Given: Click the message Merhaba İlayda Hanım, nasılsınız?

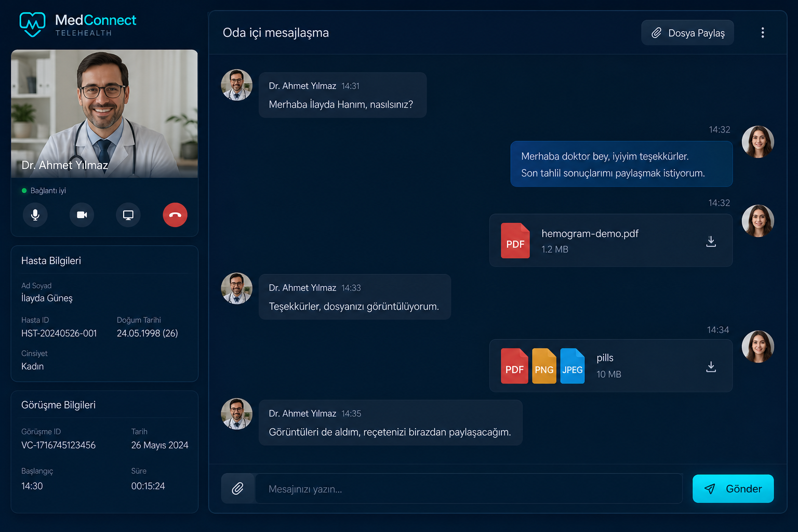Looking at the screenshot, I should point(341,104).
